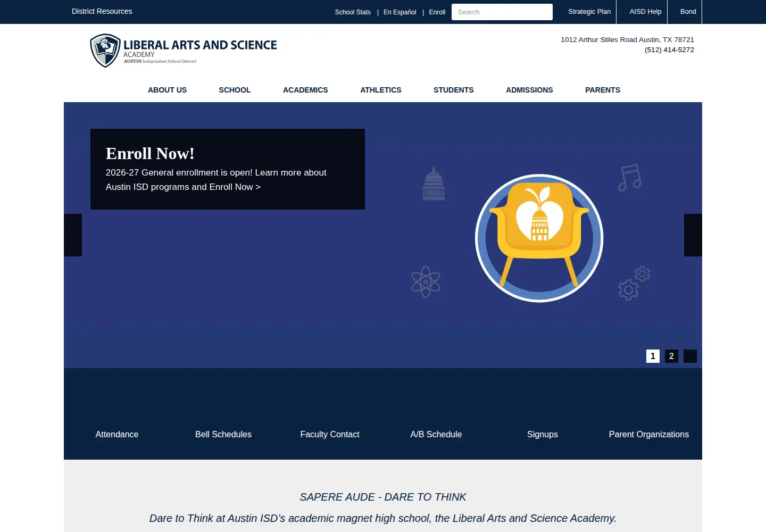Image resolution: width=766 pixels, height=532 pixels.
Task: Open the Bond link
Action: [x=688, y=12]
